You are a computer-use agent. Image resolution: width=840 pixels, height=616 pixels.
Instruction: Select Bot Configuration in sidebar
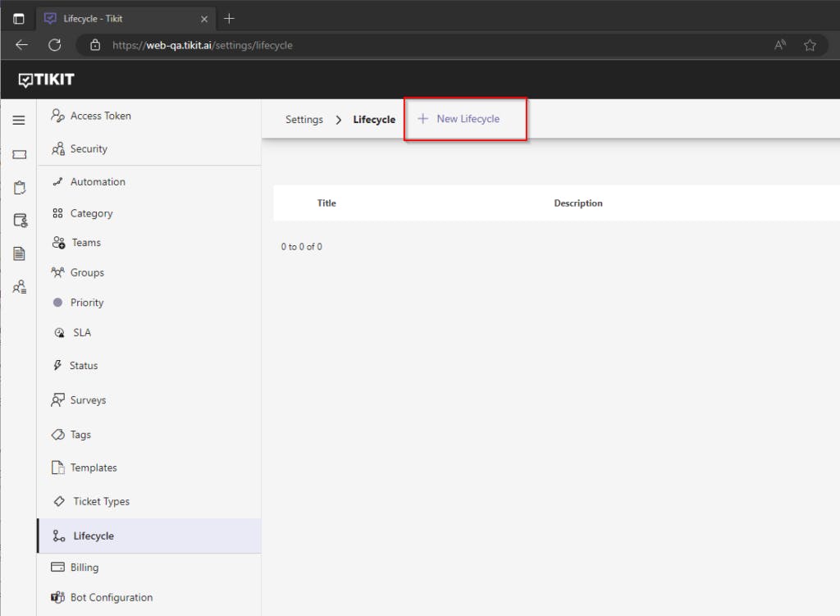pos(111,597)
